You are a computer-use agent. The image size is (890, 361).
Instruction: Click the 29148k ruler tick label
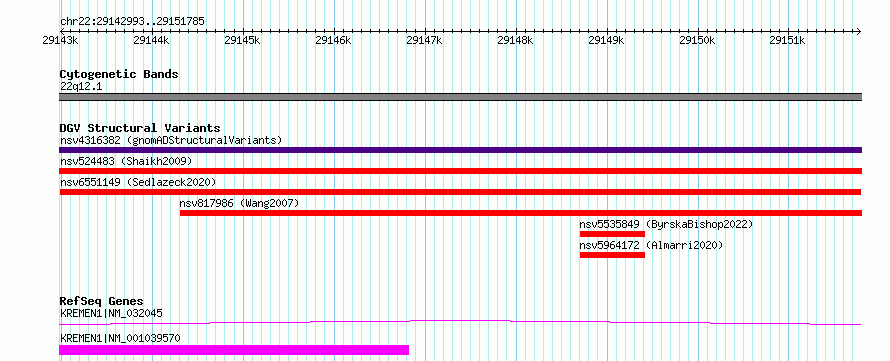[x=515, y=41]
